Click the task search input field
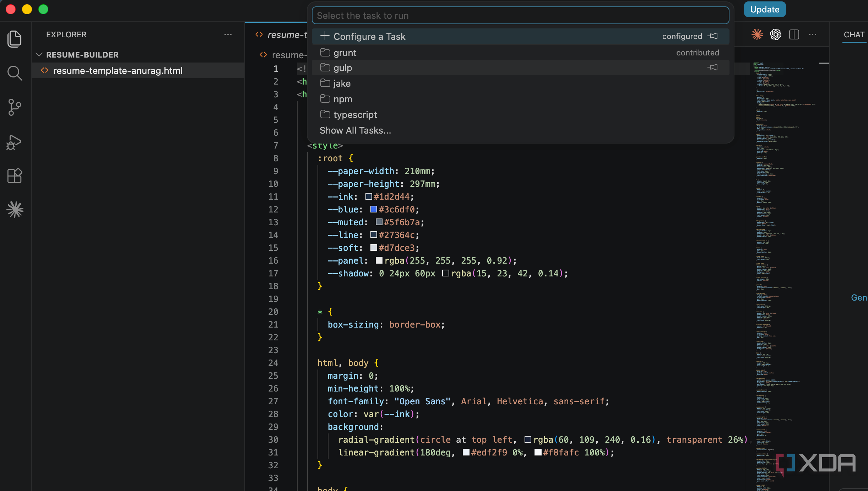Screen dimensions: 868x491 point(520,16)
